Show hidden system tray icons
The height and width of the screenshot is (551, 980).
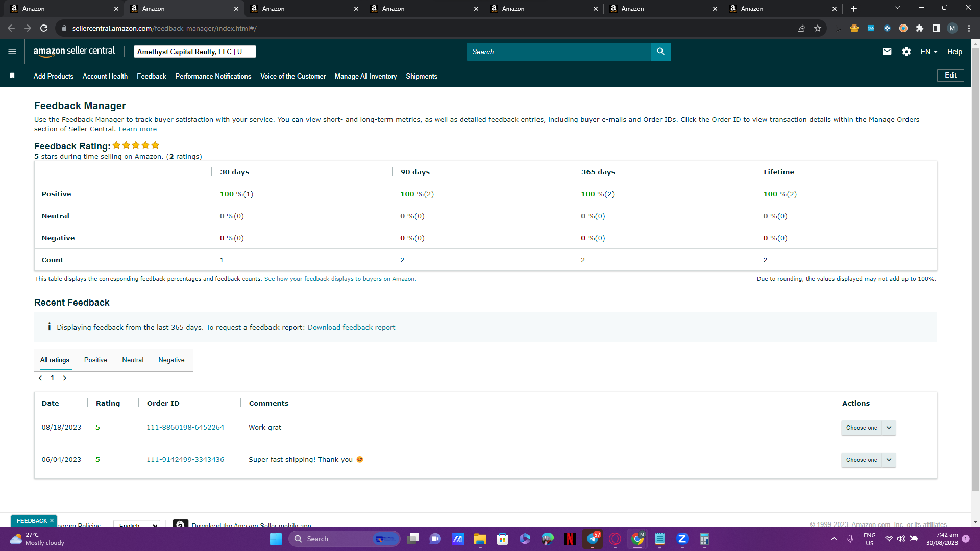834,539
